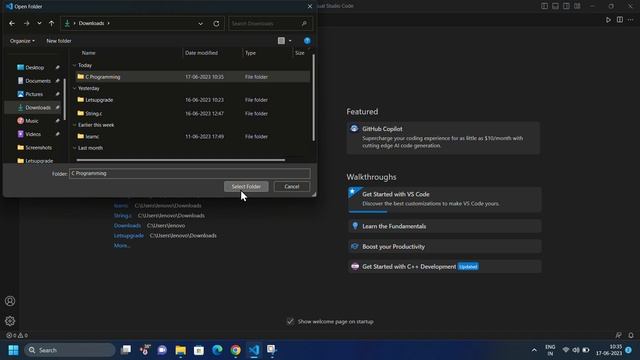Open the GitHub Copilot featured card

(443, 138)
